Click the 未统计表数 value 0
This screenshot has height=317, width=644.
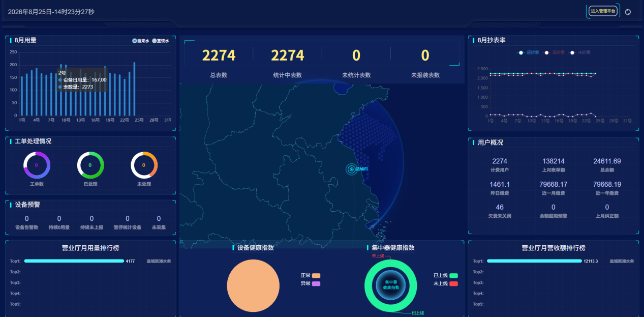click(x=356, y=55)
